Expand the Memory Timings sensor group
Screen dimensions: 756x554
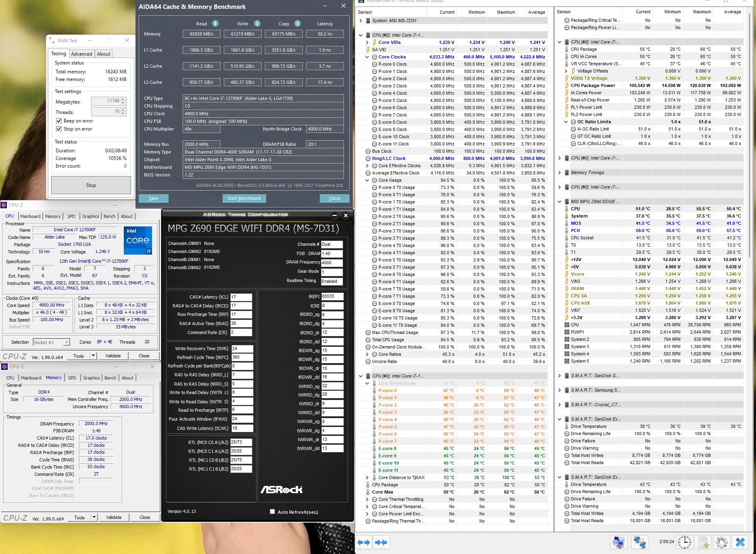tap(560, 172)
